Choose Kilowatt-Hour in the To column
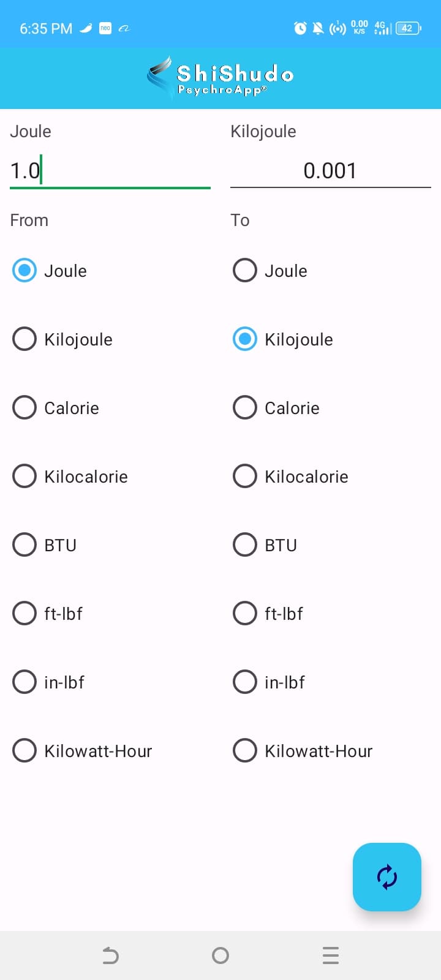441x980 pixels. [245, 750]
